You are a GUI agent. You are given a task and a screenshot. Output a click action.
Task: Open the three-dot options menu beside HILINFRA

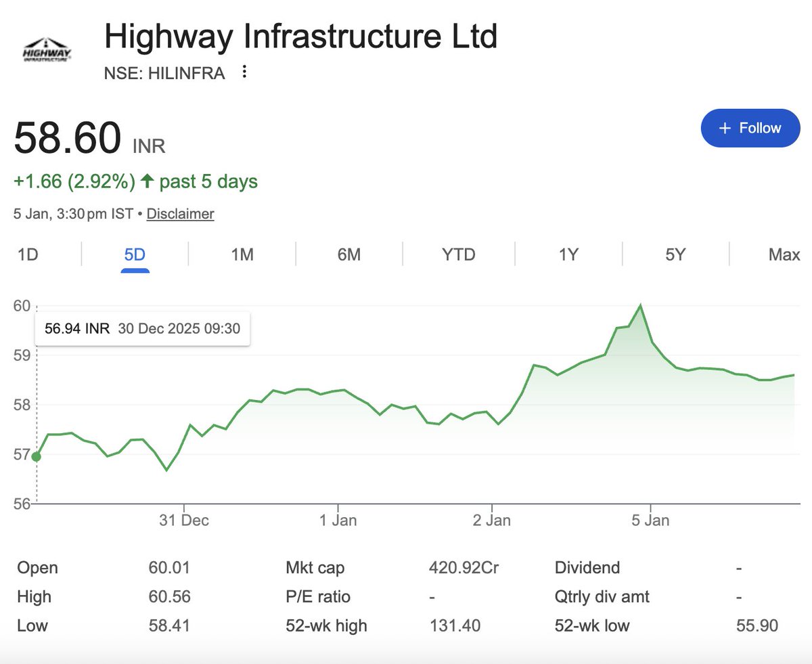pyautogui.click(x=245, y=72)
